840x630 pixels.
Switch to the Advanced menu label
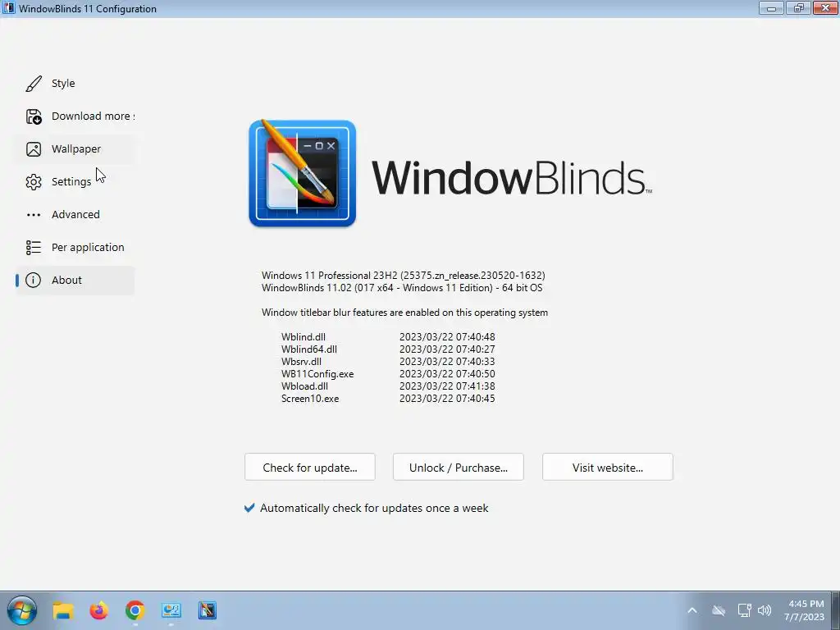click(x=75, y=214)
